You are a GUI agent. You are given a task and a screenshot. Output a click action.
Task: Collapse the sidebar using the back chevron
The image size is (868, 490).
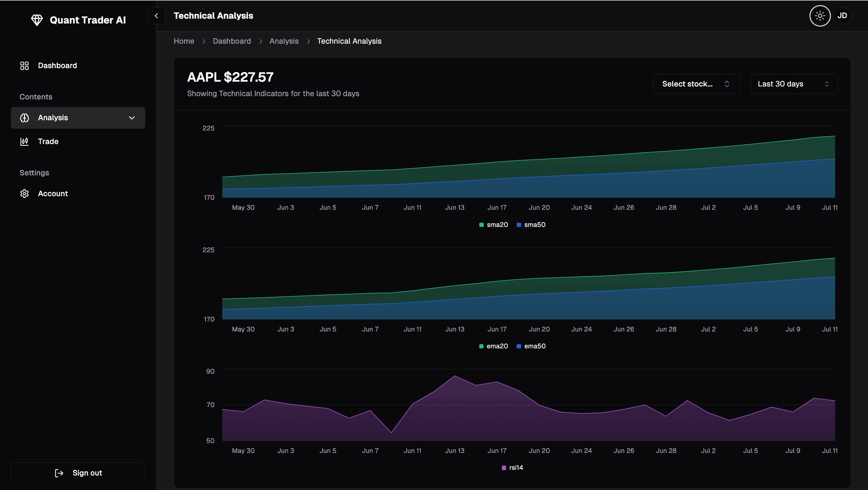point(156,15)
